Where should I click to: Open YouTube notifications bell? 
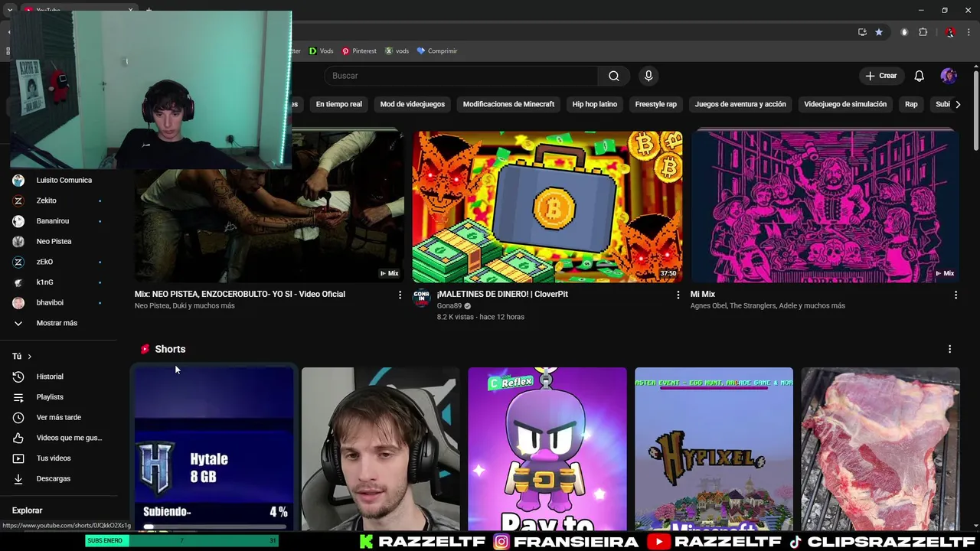click(919, 76)
